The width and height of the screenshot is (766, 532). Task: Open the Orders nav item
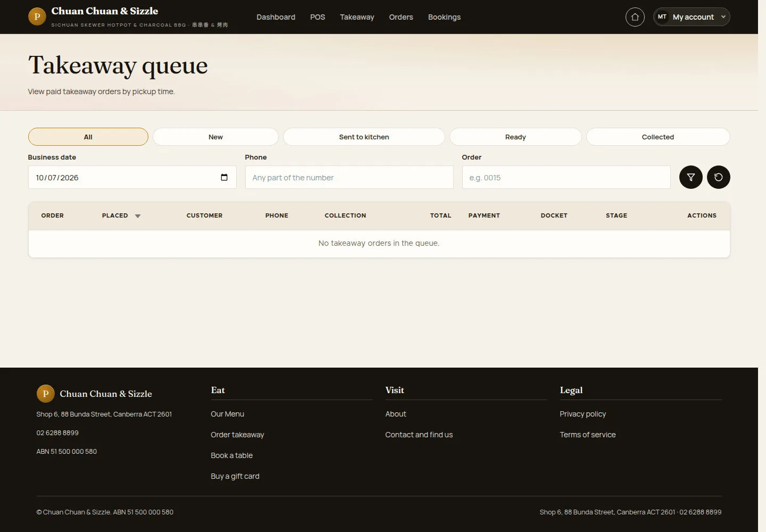pyautogui.click(x=401, y=17)
